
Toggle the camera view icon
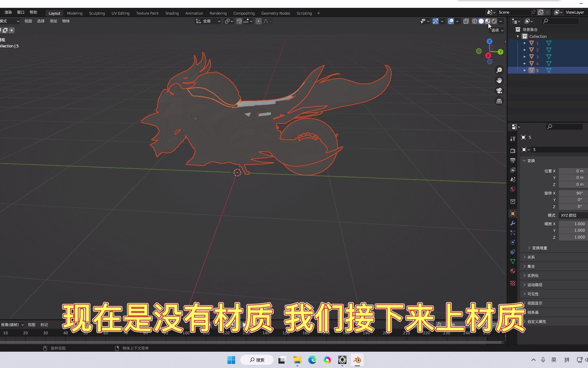(x=499, y=91)
